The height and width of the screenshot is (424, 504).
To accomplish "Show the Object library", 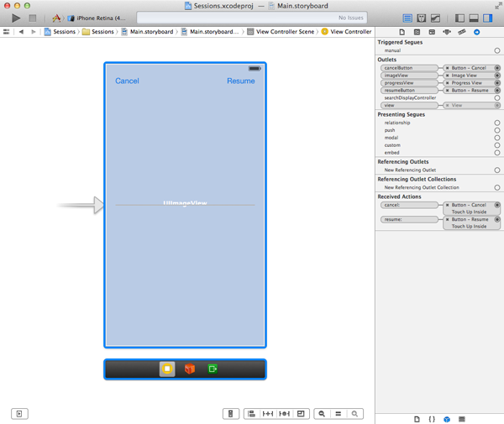I will click(447, 419).
